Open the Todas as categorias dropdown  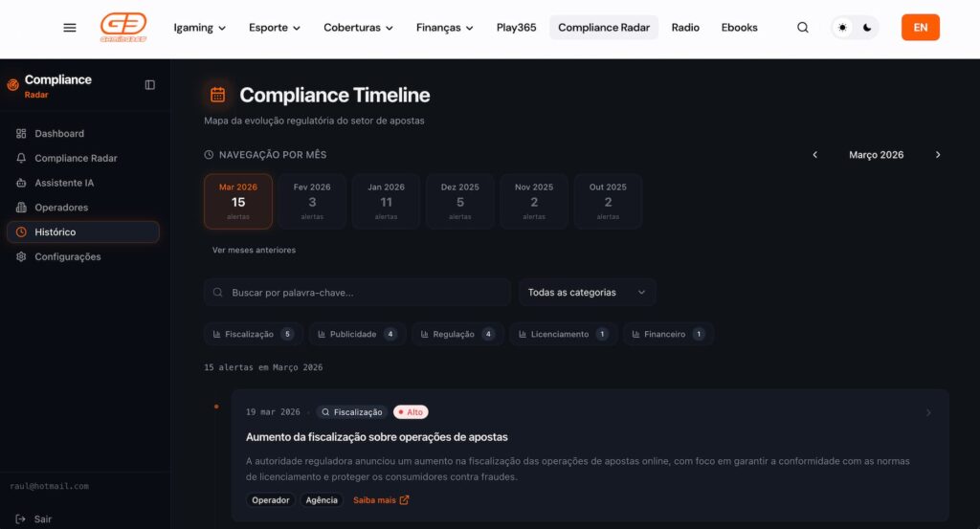tap(587, 293)
